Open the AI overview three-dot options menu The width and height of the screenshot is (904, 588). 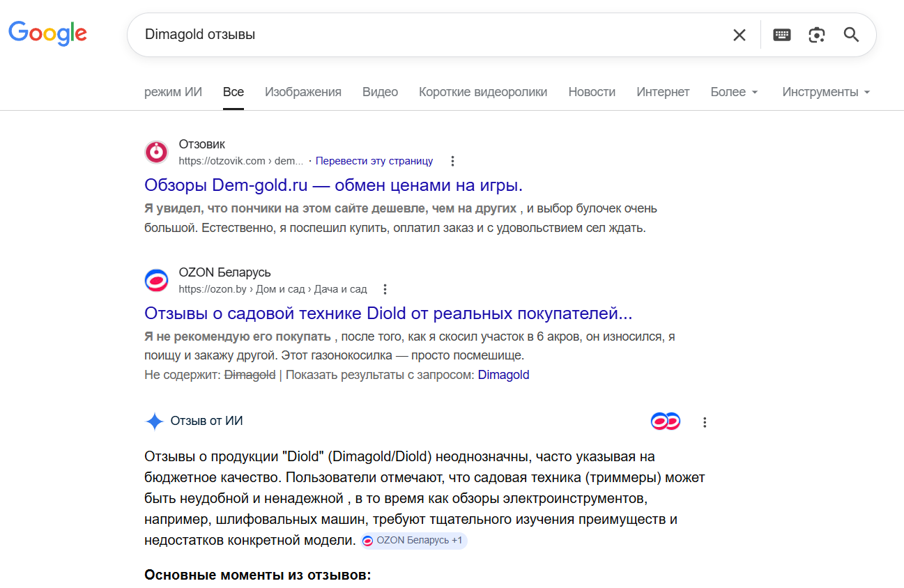click(x=705, y=422)
